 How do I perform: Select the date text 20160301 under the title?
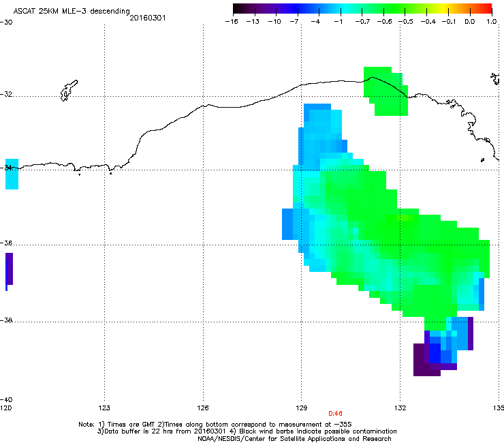148,18
